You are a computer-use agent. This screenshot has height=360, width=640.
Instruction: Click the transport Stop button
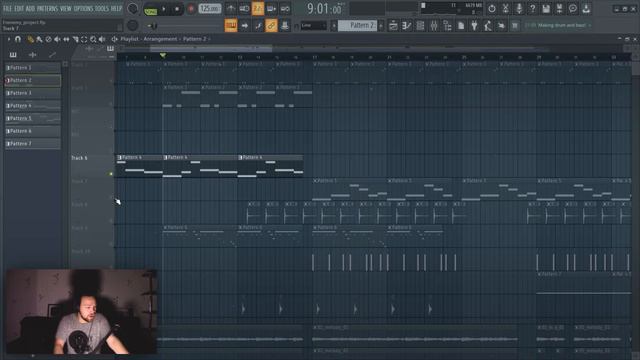pyautogui.click(x=177, y=9)
